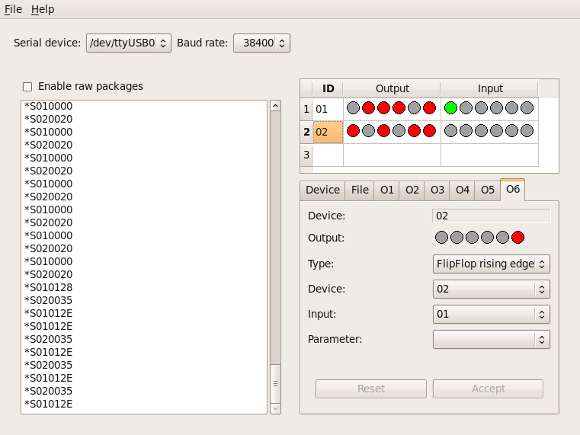
Task: Click the red LED in the O6 Output indicator
Action: tap(517, 237)
